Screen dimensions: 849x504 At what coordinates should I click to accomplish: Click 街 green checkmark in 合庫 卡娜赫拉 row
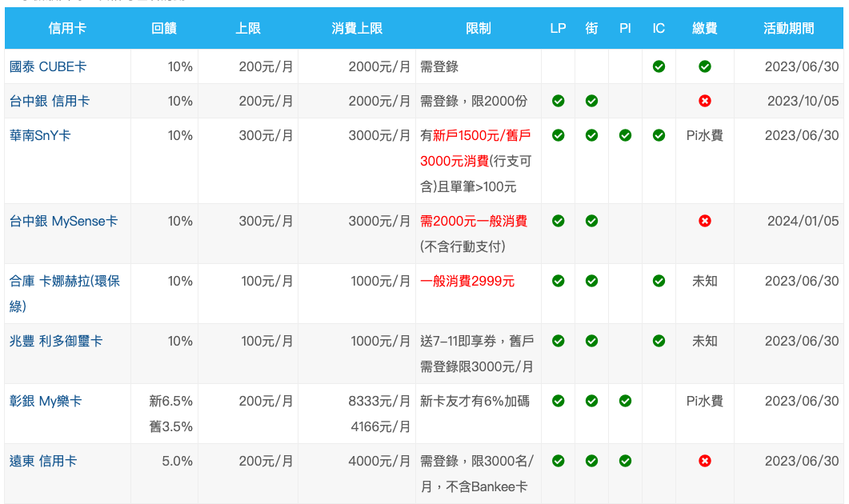592,281
